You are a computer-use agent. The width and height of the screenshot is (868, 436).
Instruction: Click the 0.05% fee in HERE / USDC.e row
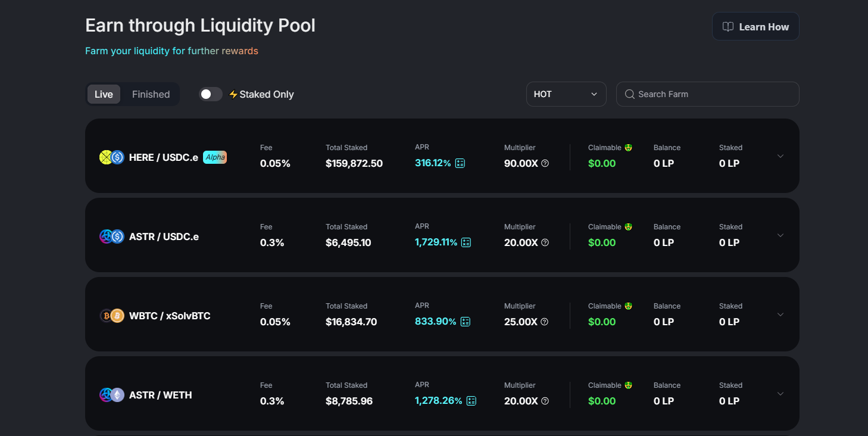(x=275, y=164)
